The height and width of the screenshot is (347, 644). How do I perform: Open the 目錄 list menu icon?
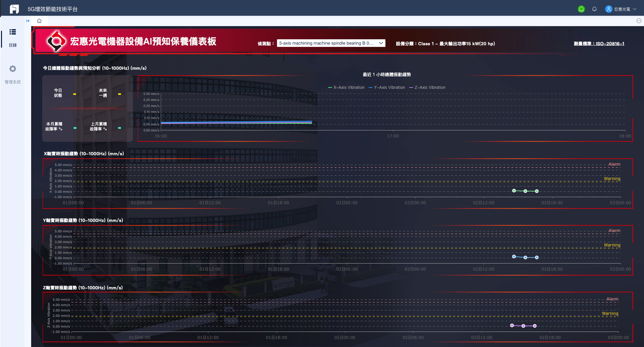click(13, 32)
